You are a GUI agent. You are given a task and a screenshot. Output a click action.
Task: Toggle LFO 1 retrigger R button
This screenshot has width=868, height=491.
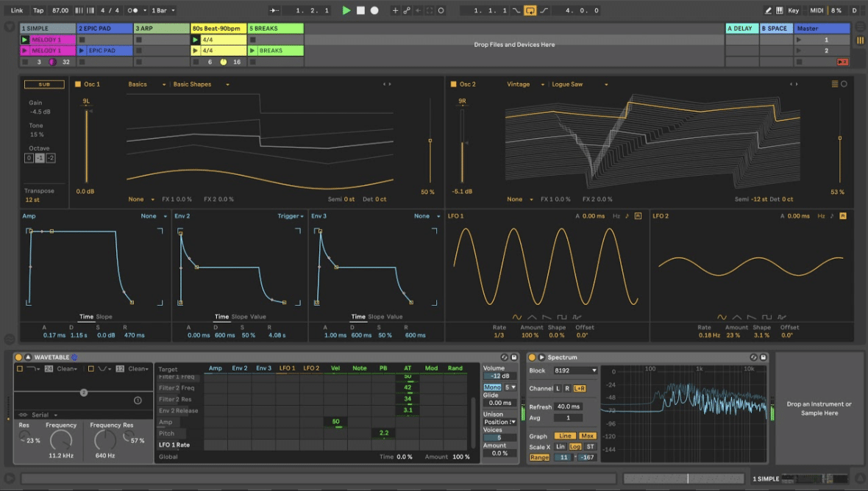[638, 216]
